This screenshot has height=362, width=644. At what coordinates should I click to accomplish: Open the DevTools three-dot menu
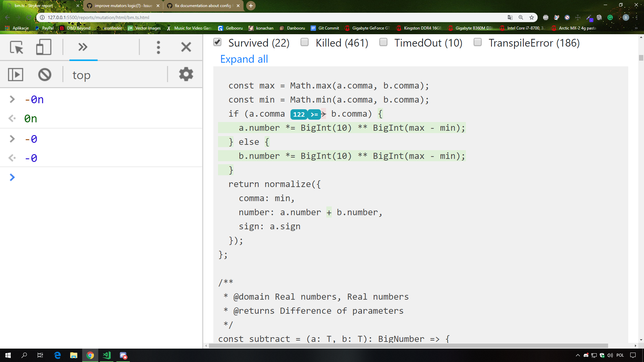tap(158, 47)
